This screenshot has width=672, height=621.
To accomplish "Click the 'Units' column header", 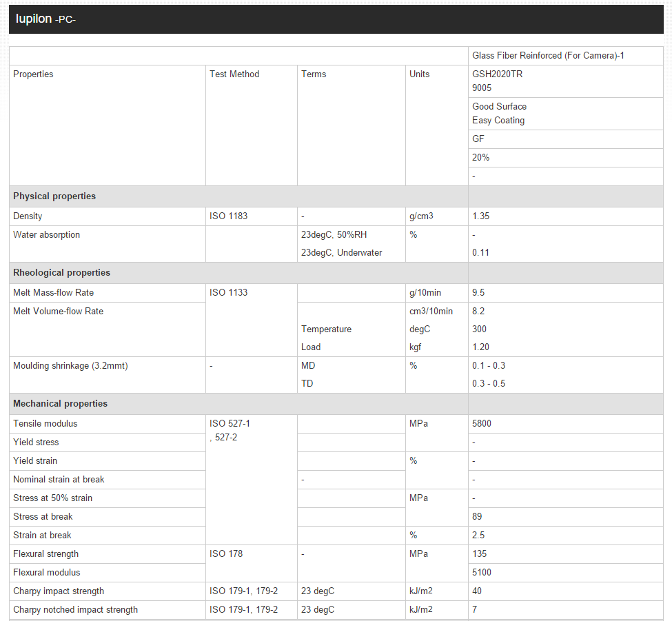I will [x=419, y=74].
